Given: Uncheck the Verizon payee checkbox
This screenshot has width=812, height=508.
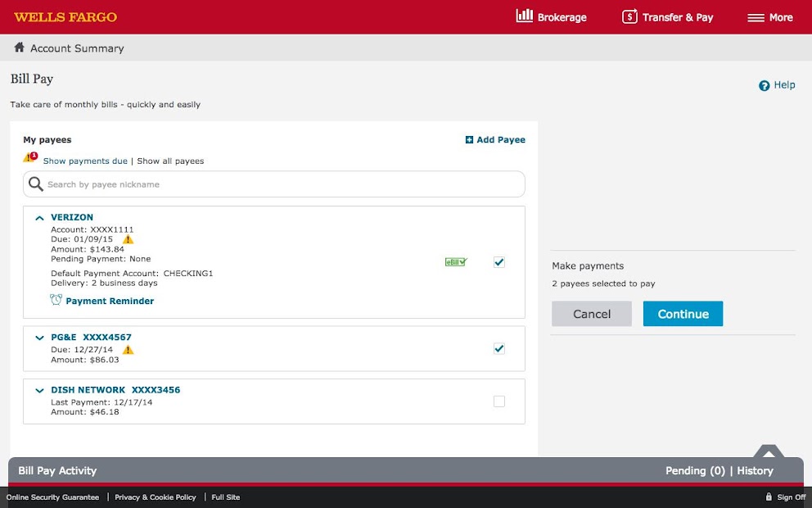Looking at the screenshot, I should pos(499,262).
